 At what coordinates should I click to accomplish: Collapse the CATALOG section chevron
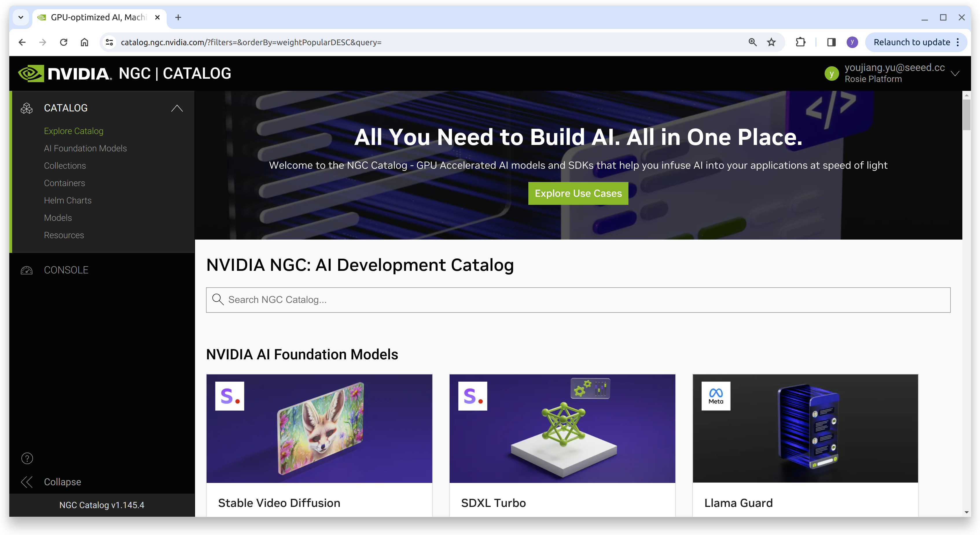(177, 109)
